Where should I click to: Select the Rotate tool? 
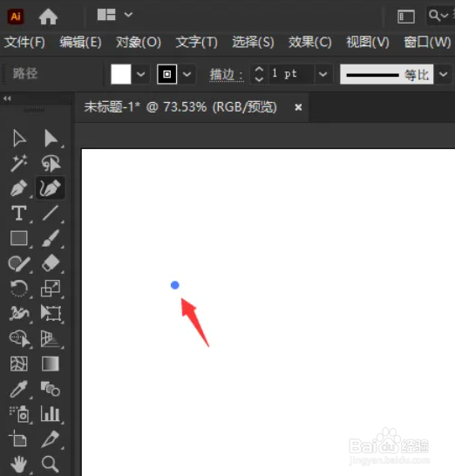click(x=19, y=289)
